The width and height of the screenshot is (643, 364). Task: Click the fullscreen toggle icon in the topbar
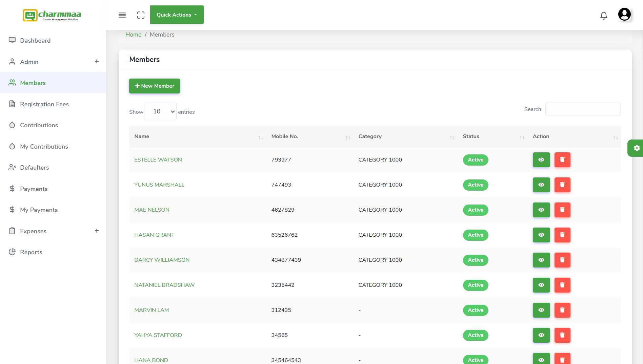[x=141, y=15]
